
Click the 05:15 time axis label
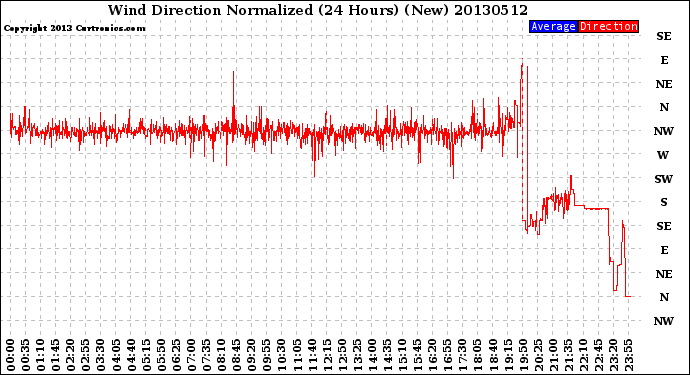tap(146, 355)
